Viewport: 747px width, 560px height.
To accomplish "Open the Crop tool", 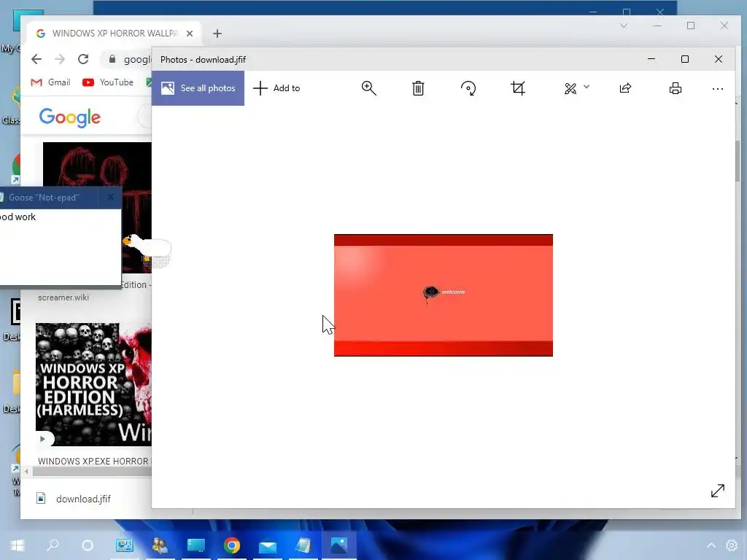I will tap(518, 88).
